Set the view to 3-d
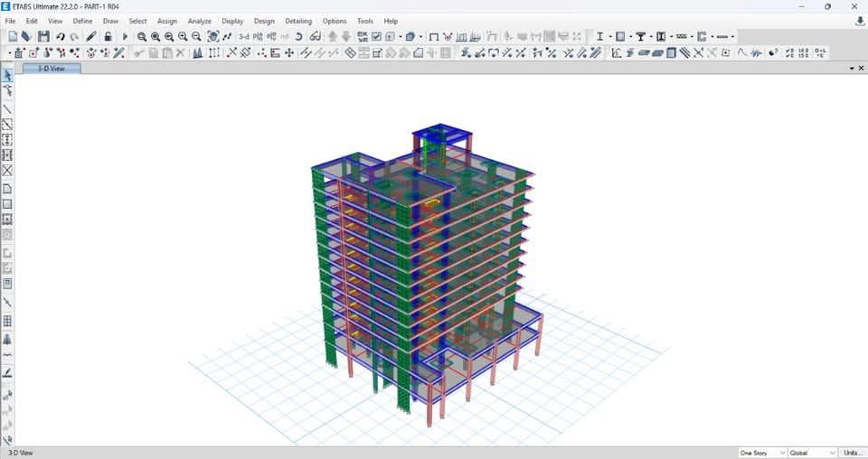Viewport: 868px width, 459px height. tap(243, 37)
